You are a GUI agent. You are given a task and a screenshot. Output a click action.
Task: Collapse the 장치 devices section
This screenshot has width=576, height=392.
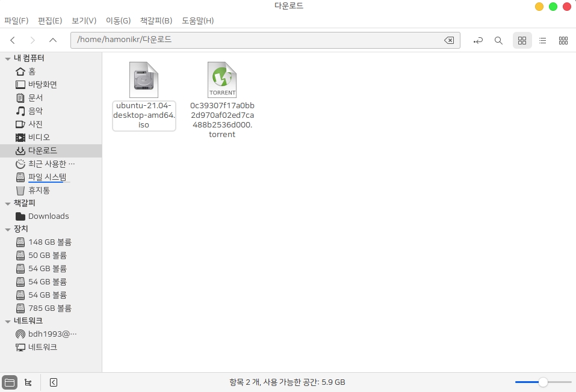tap(8, 229)
